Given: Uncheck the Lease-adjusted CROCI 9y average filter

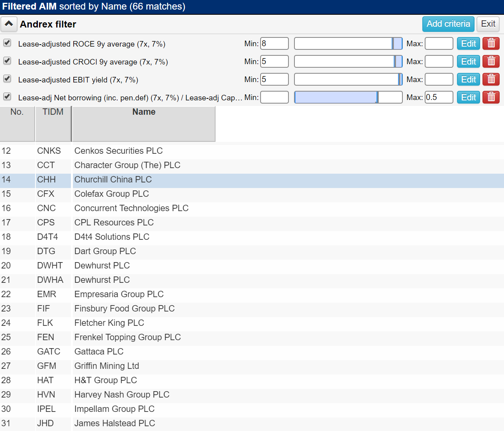Looking at the screenshot, I should (x=7, y=61).
